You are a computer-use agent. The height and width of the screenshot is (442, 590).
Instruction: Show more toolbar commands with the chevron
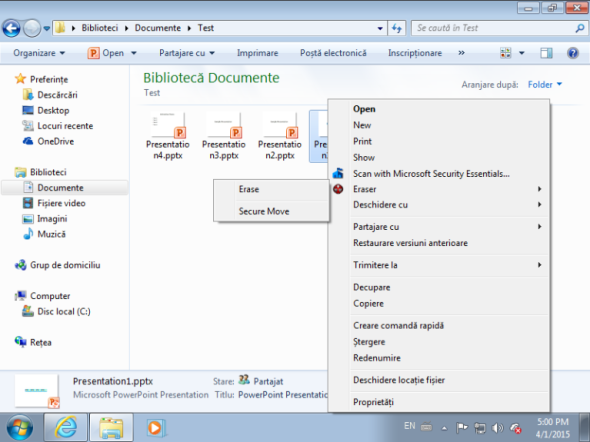(461, 53)
